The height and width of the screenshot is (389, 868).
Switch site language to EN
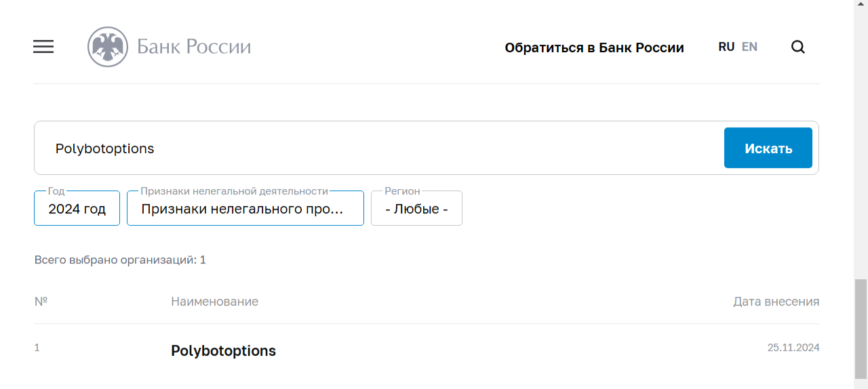click(x=749, y=47)
